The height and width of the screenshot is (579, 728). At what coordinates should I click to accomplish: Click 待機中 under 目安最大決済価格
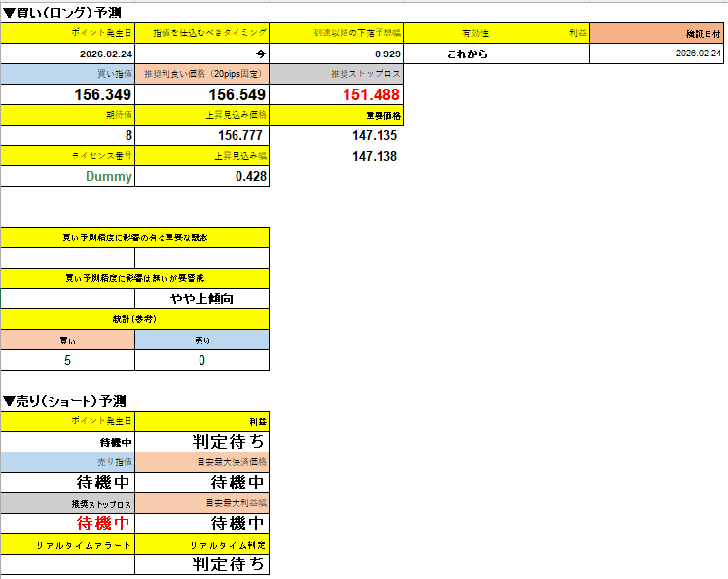click(x=202, y=483)
